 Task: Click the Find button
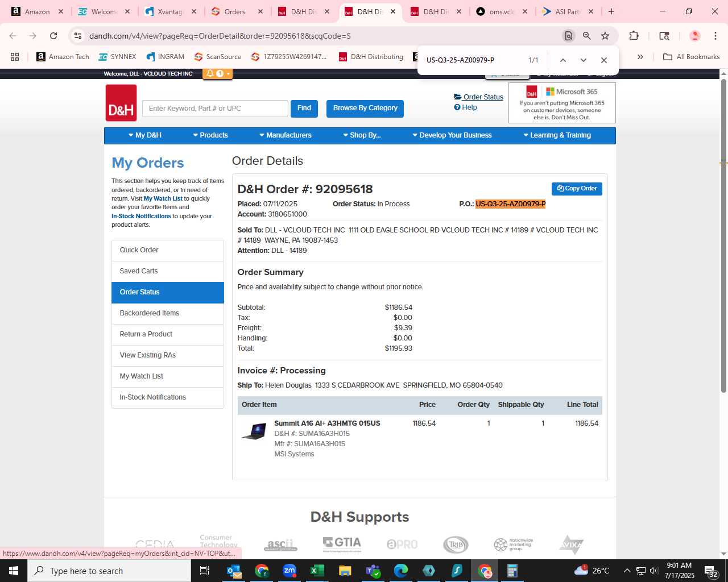pyautogui.click(x=304, y=109)
